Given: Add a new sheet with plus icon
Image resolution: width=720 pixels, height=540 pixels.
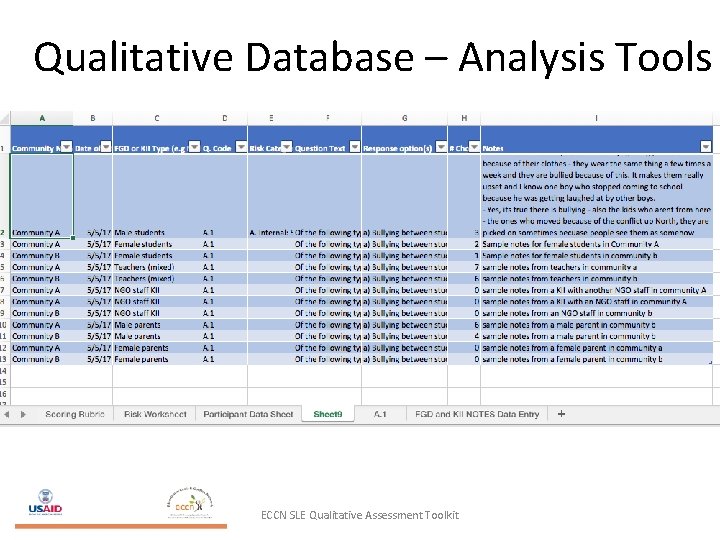Looking at the screenshot, I should coord(561,414).
